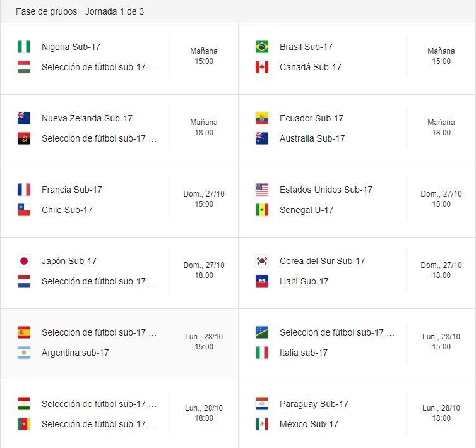
Task: Click the Brazil flag icon
Action: (262, 47)
